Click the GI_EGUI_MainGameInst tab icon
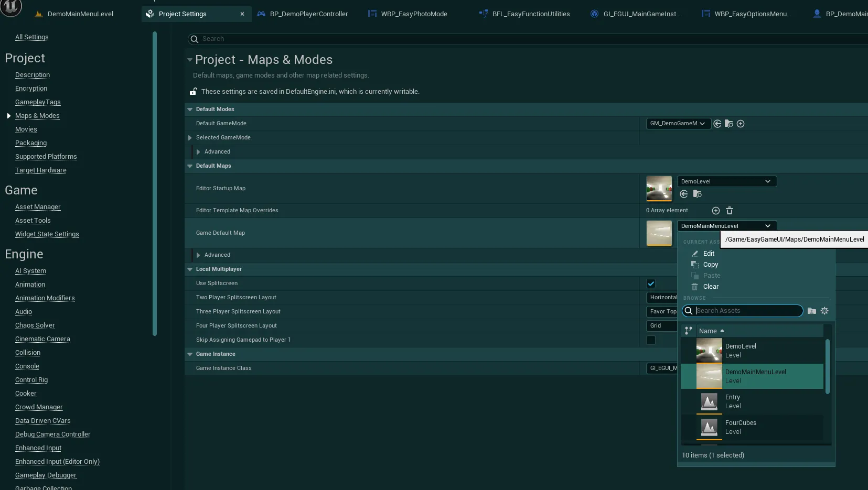This screenshot has height=490, width=868. [x=595, y=14]
